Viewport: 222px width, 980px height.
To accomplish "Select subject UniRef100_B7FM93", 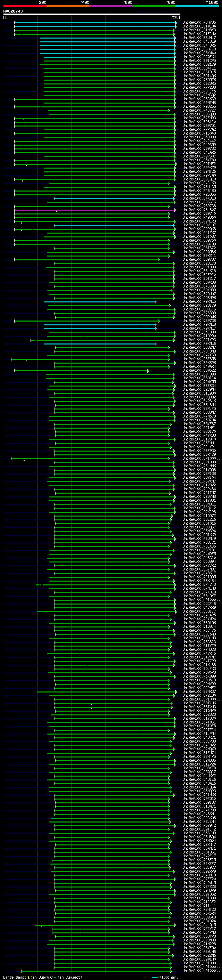I will [199, 118].
